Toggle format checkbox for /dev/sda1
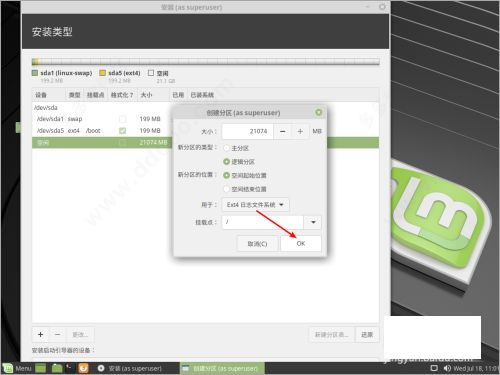The height and width of the screenshot is (375, 500). pos(123,119)
